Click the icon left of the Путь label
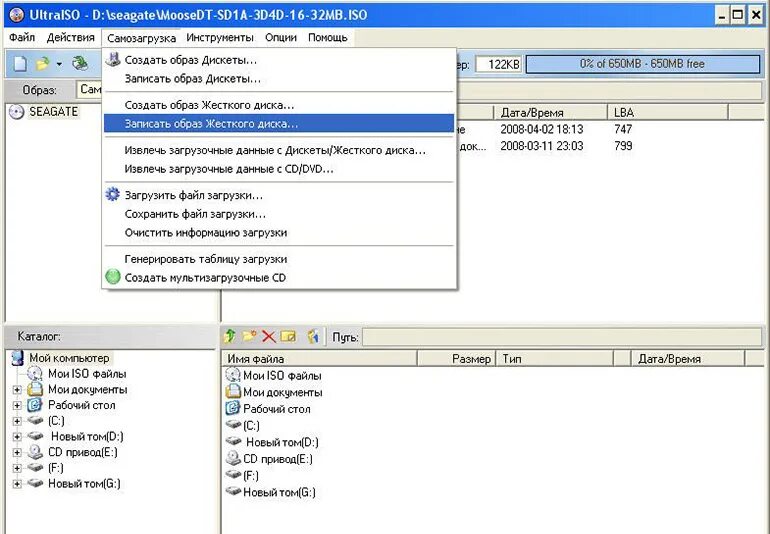This screenshot has height=534, width=770. pos(313,337)
